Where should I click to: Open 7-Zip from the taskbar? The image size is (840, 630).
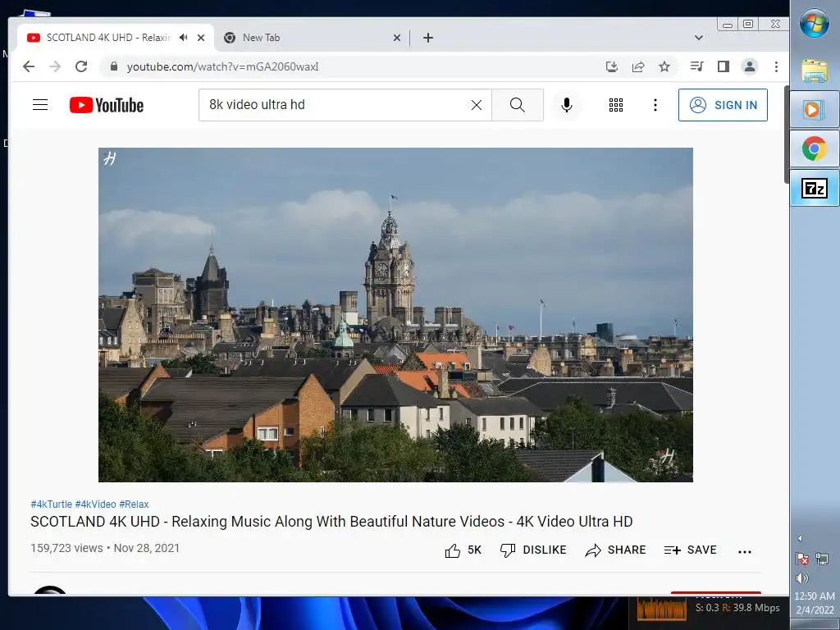(815, 188)
